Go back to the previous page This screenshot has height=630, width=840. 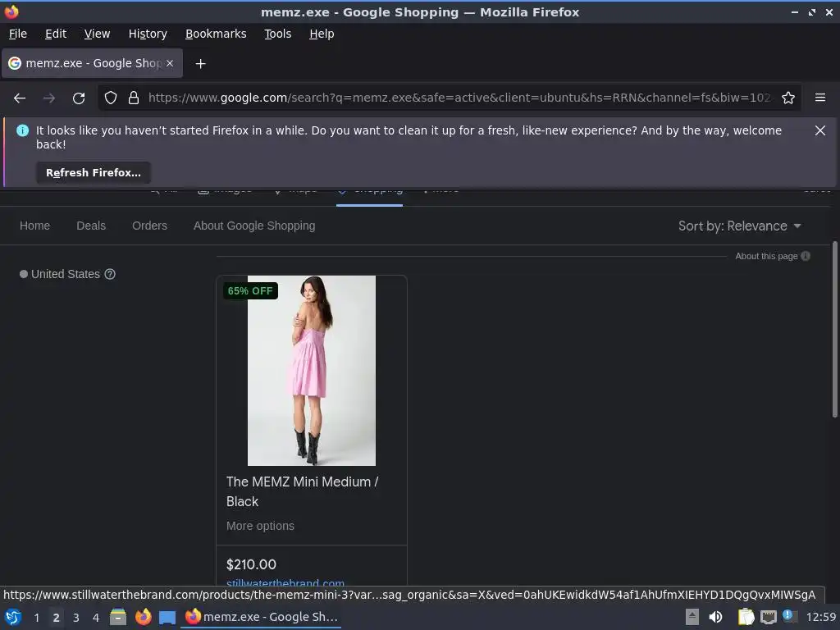click(20, 98)
